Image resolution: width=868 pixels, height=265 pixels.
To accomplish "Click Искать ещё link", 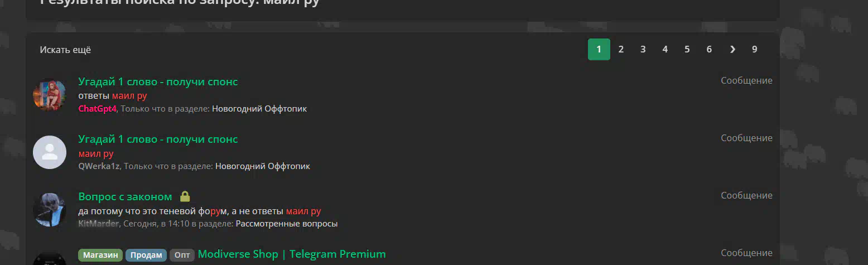I will [65, 50].
